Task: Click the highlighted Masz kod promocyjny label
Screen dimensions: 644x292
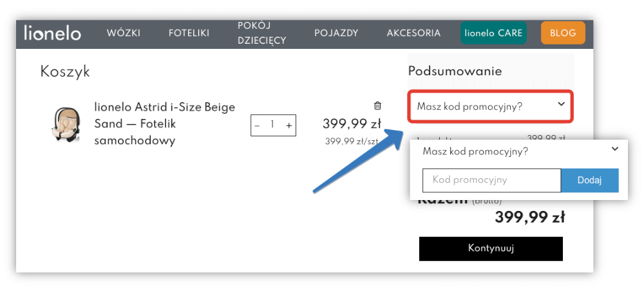Action: click(469, 106)
